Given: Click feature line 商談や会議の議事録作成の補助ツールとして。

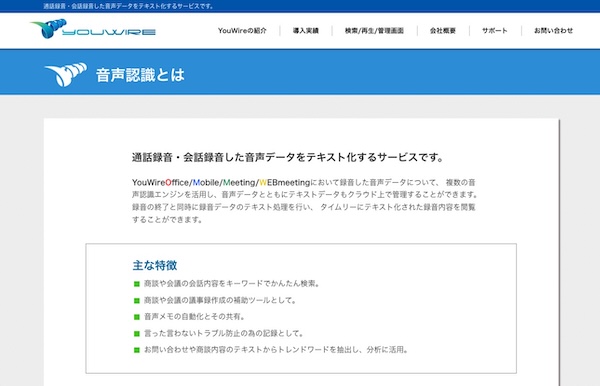Looking at the screenshot, I should click(220, 300).
